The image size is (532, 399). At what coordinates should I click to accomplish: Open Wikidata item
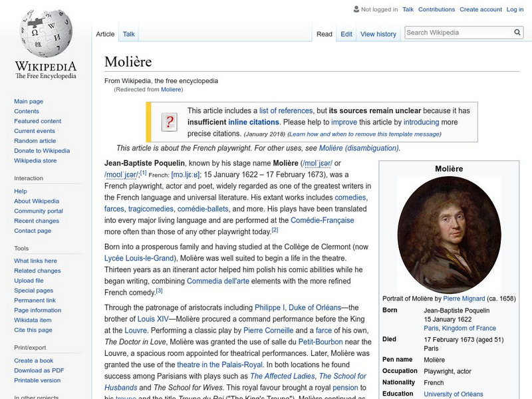(33, 320)
